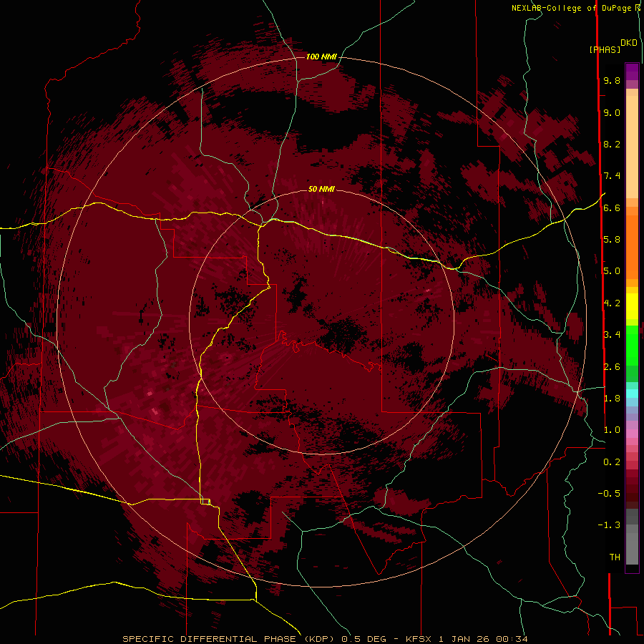Click the [PHAS] unit label
644x644 pixels.
pos(605,50)
